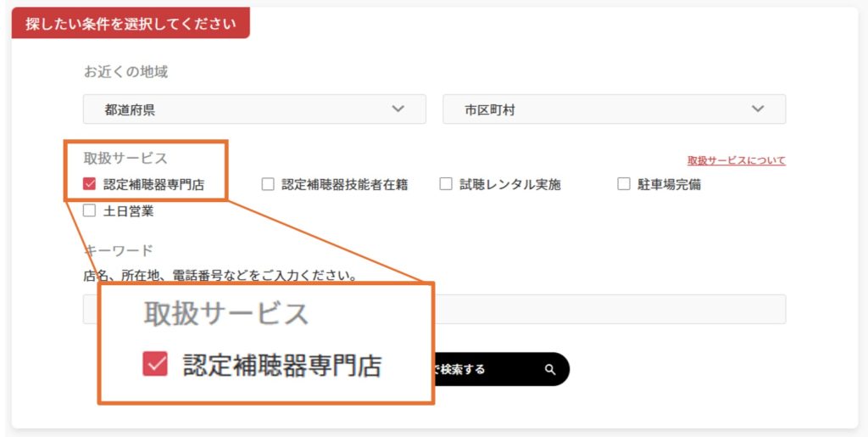The width and height of the screenshot is (868, 437).
Task: Focus the keyword text input field
Action: pyautogui.click(x=610, y=309)
